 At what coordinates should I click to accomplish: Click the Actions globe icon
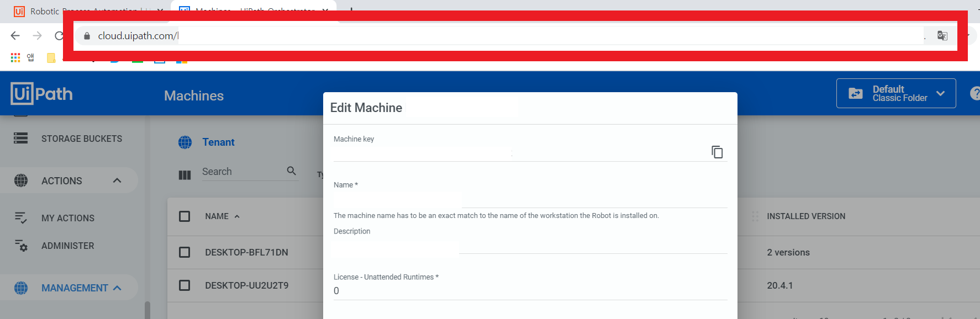21,180
